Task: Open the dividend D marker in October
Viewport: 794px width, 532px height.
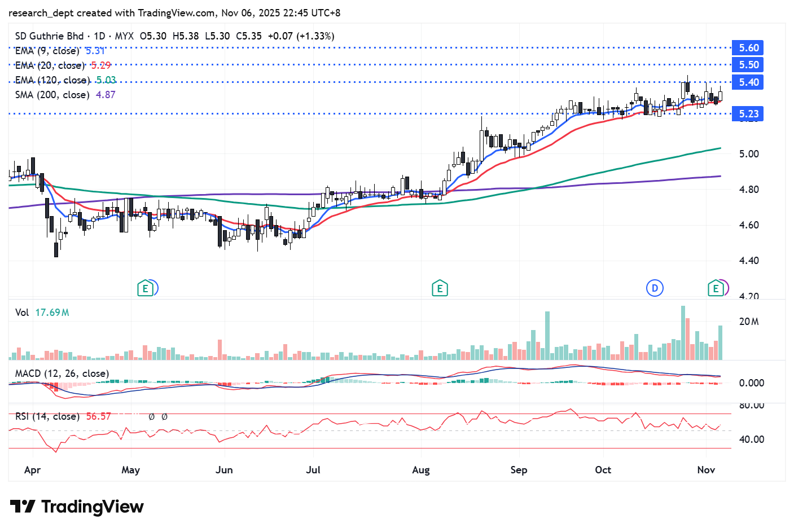Action: (x=654, y=288)
